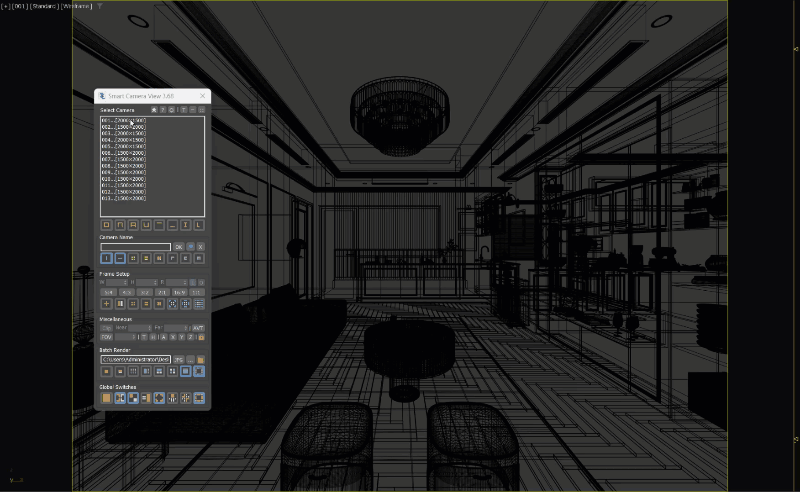The width and height of the screenshot is (800, 492).
Task: Click the lock icon in Miscellaneous row
Action: (201, 337)
